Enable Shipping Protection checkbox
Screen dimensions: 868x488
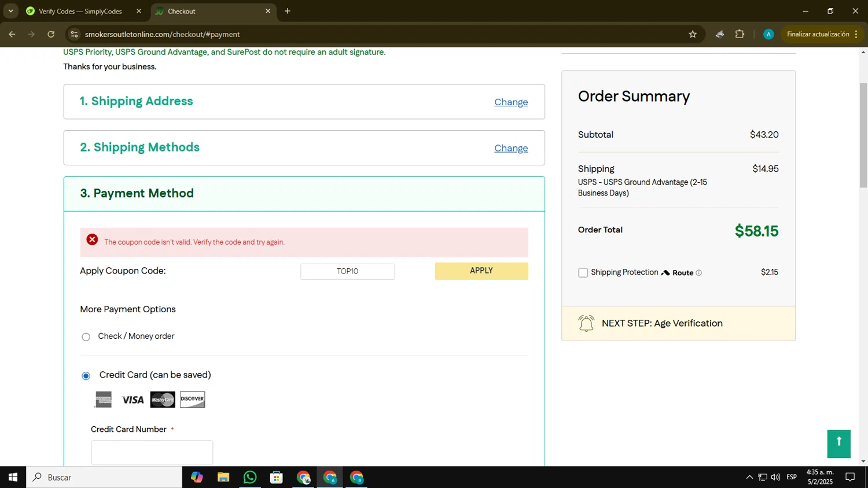[583, 273]
